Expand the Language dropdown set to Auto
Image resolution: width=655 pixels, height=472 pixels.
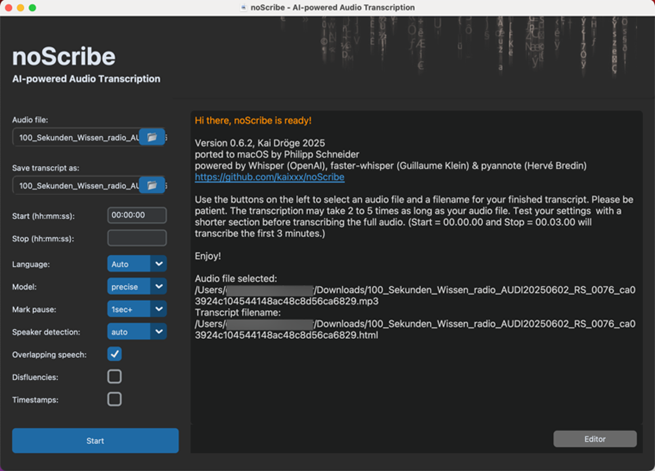click(x=158, y=264)
